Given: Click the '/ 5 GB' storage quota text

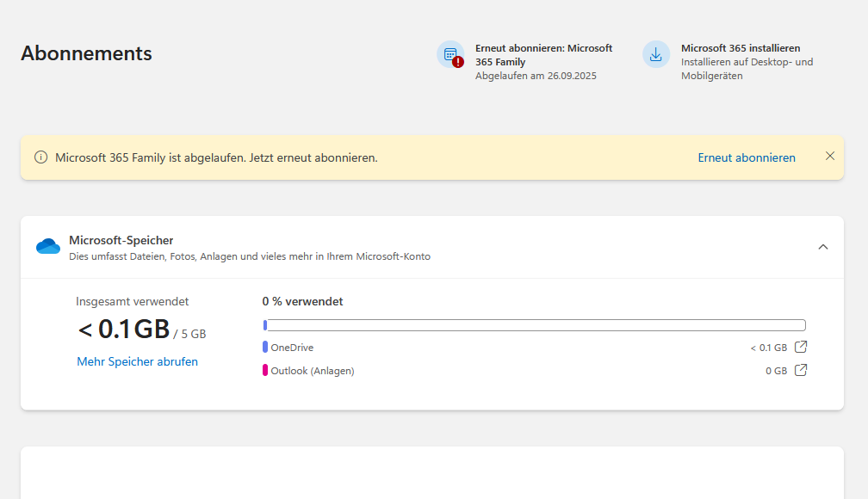Looking at the screenshot, I should pos(189,334).
